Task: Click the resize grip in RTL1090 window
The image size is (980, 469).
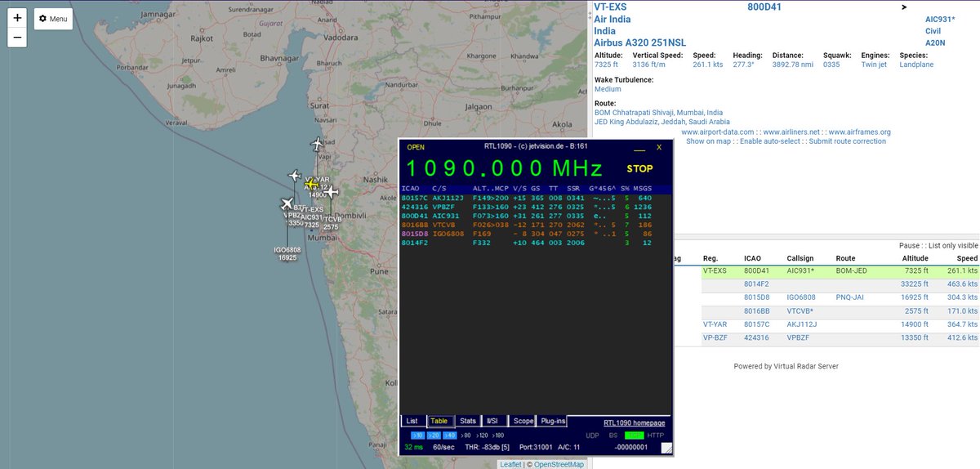Action: pyautogui.click(x=666, y=447)
